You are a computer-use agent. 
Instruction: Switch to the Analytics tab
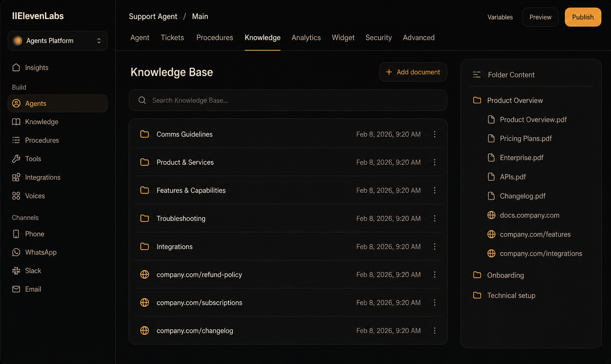pos(306,38)
